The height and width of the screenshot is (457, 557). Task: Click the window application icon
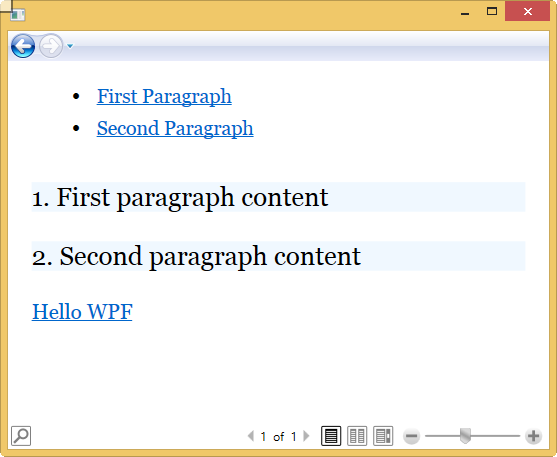pyautogui.click(x=17, y=15)
